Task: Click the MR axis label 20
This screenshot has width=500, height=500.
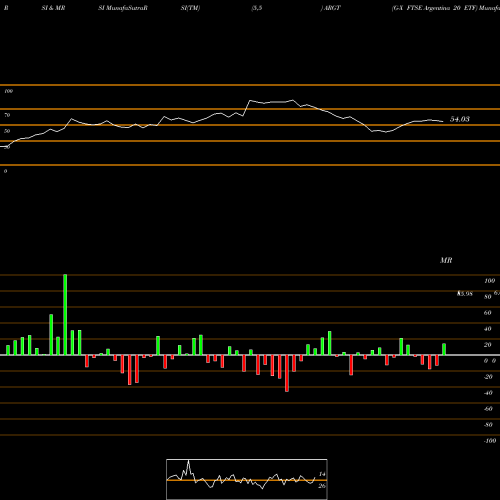Action: (488, 345)
